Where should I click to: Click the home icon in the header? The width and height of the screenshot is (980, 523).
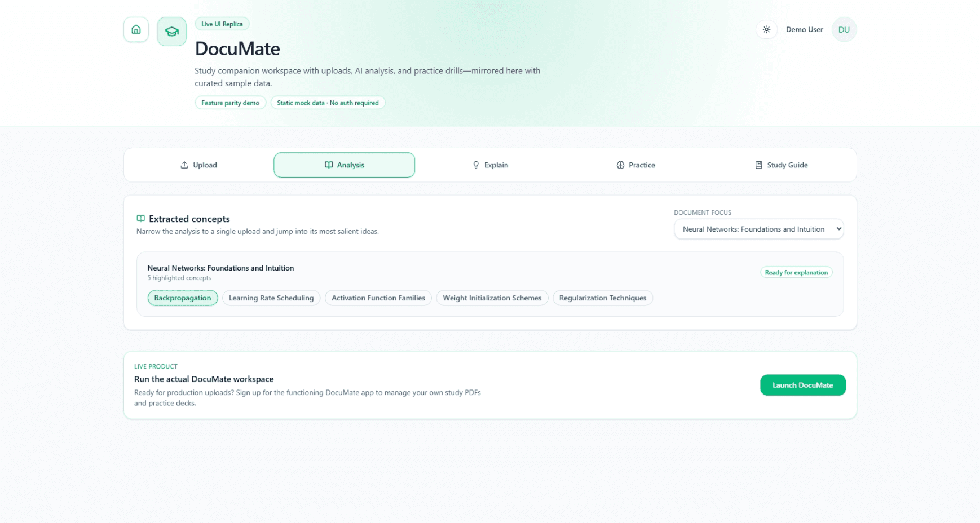[136, 29]
